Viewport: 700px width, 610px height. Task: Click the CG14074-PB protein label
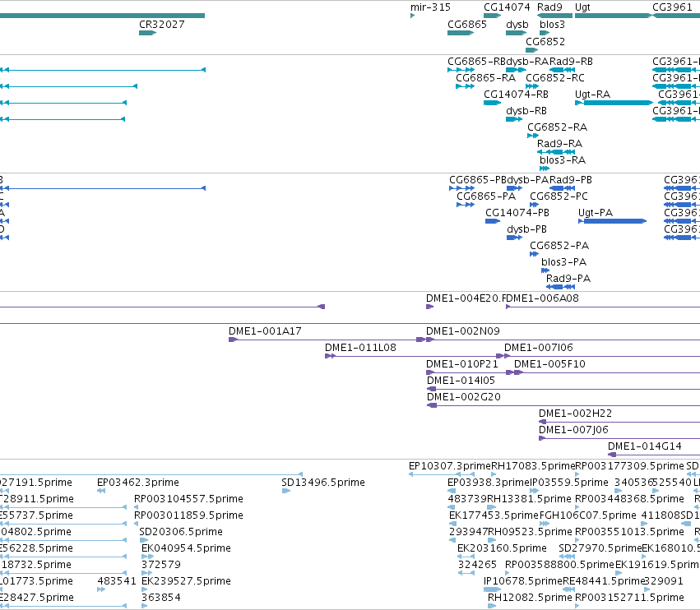point(517,213)
